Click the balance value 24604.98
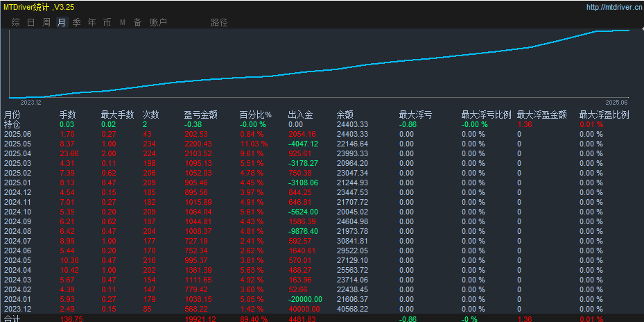Viewport: 644px width, 322px height. (x=352, y=221)
